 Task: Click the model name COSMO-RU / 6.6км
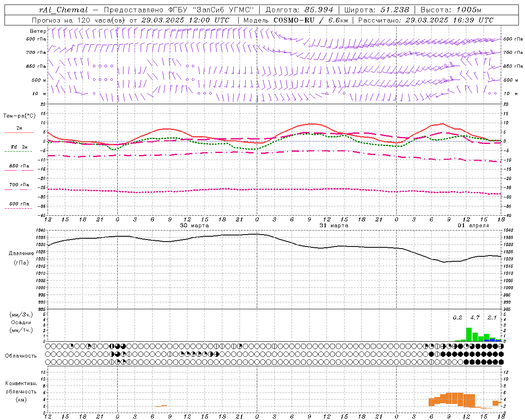(310, 20)
